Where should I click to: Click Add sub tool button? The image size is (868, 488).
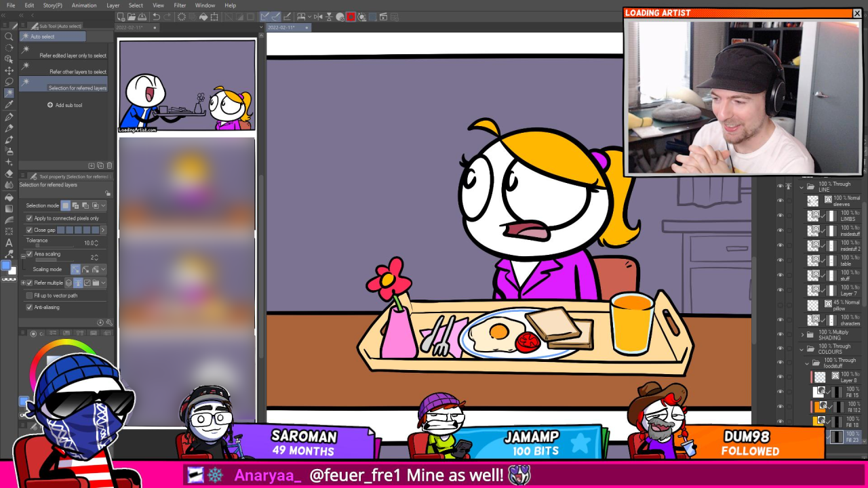coord(64,105)
